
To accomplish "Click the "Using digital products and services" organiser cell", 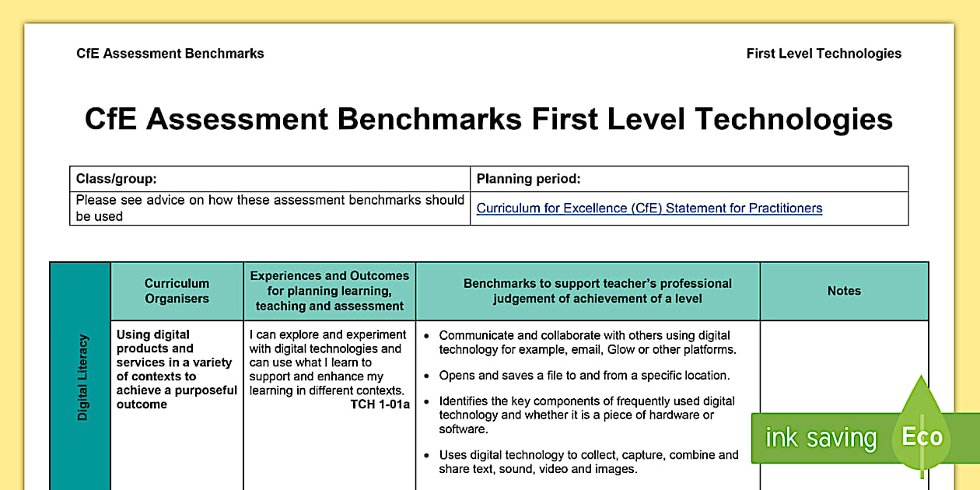I will [177, 369].
